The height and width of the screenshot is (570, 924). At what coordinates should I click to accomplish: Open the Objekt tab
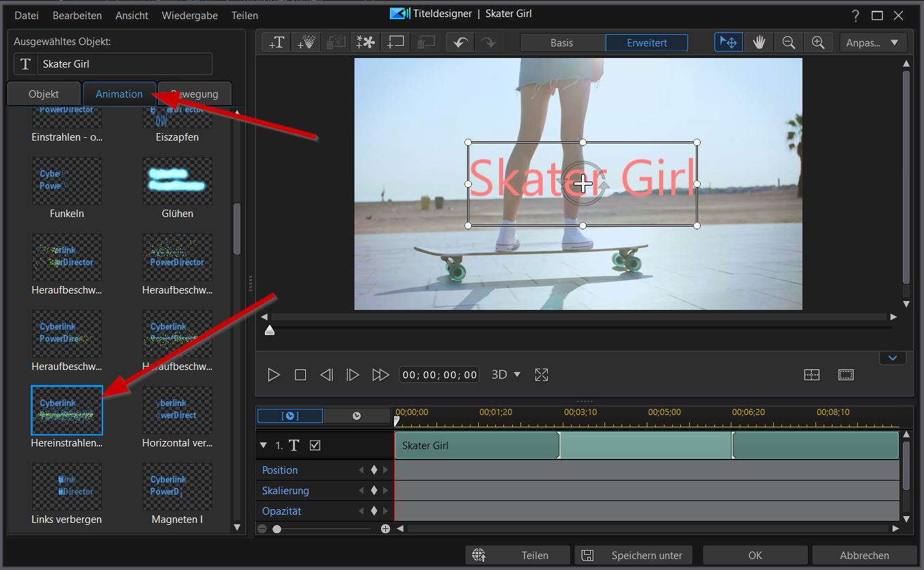pos(44,94)
